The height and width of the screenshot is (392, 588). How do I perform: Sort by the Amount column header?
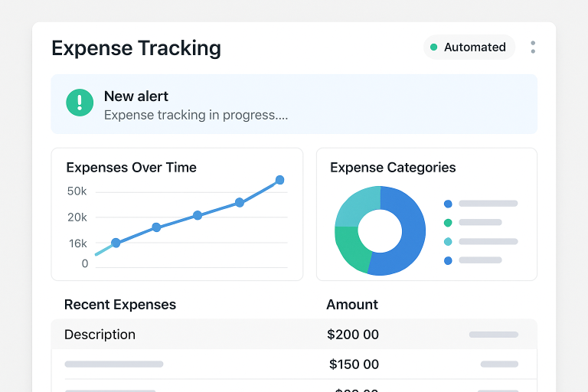[x=352, y=304]
